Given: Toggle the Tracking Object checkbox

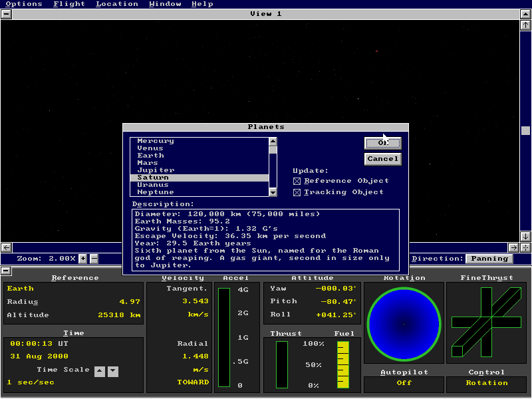Looking at the screenshot, I should 297,192.
